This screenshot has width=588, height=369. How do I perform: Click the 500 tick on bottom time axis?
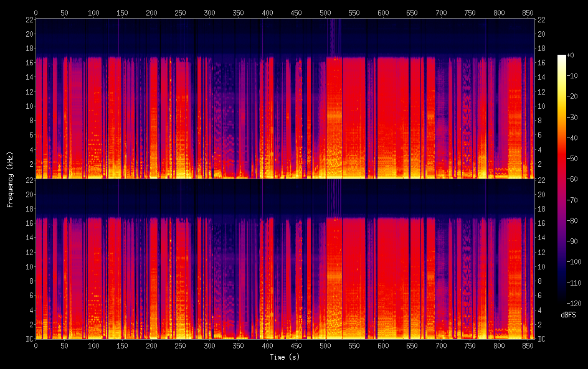(x=325, y=345)
